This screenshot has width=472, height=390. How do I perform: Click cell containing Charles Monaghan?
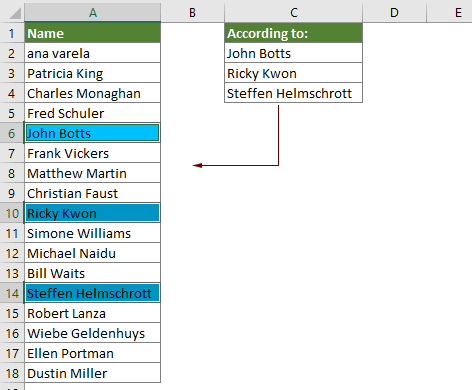click(x=92, y=93)
